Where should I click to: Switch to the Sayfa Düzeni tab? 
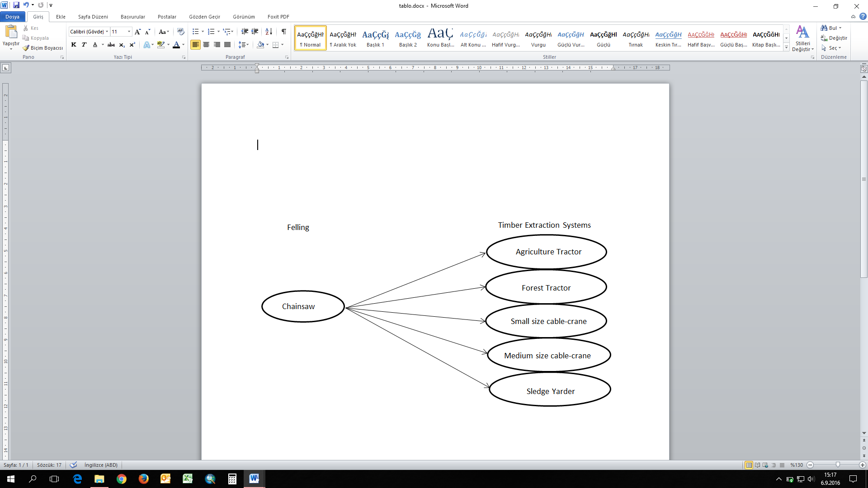pos(93,17)
